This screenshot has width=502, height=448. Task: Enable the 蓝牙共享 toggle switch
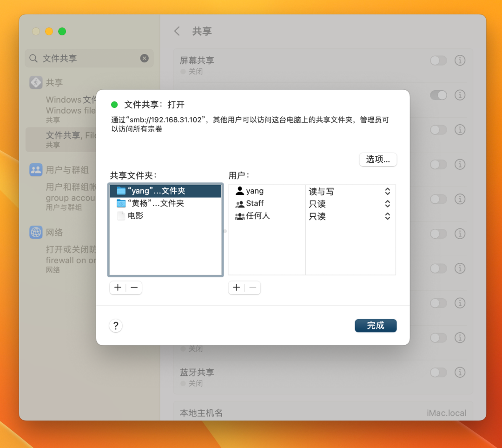(x=438, y=373)
